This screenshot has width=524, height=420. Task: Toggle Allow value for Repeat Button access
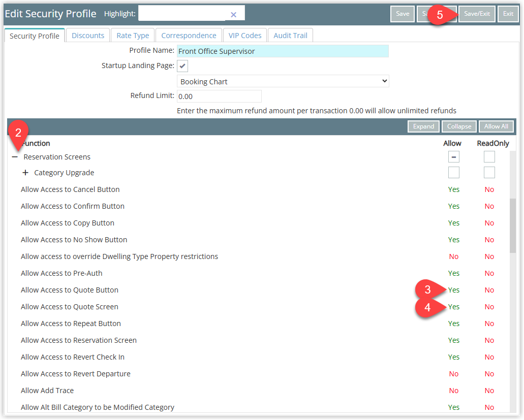pyautogui.click(x=453, y=324)
